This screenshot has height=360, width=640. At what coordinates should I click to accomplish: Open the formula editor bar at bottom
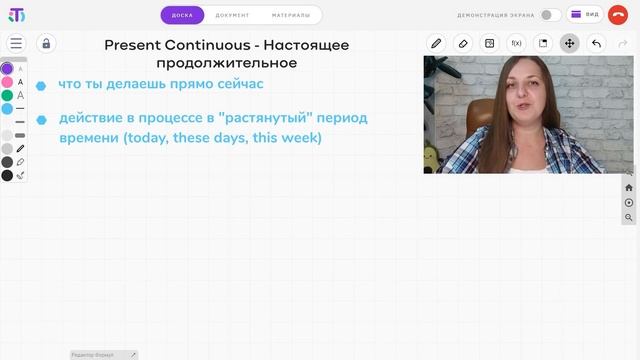[104, 355]
